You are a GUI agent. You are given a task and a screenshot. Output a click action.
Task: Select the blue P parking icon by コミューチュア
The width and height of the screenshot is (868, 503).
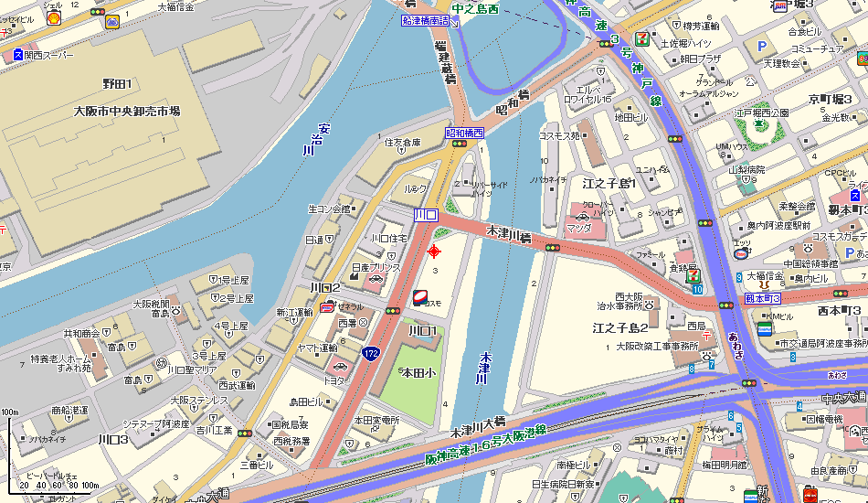(x=762, y=47)
